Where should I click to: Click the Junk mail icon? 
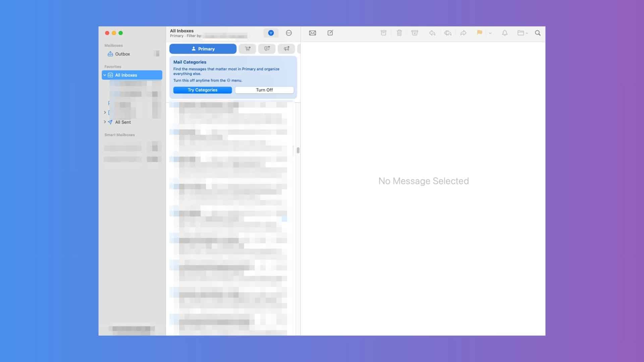pos(415,33)
